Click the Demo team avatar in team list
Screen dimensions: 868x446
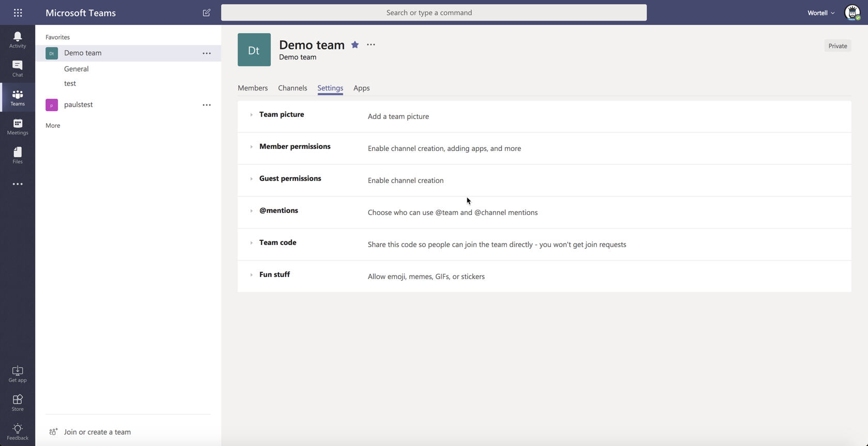(x=52, y=53)
